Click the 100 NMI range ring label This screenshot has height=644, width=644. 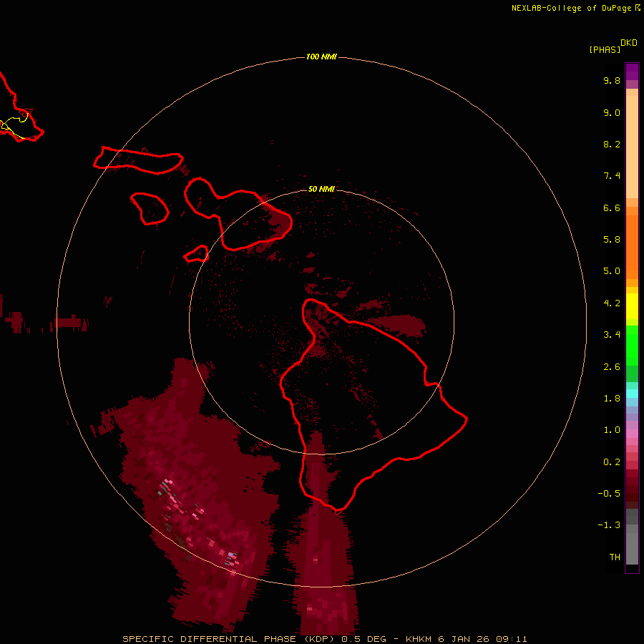[321, 57]
